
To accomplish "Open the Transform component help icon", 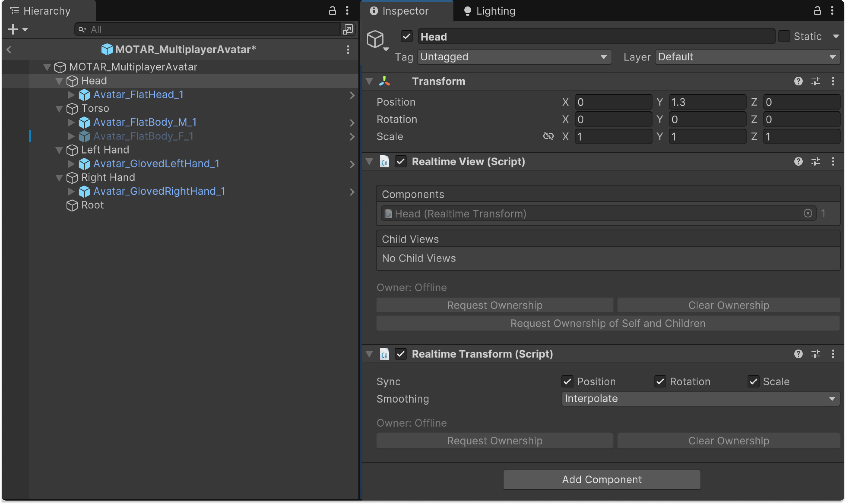I will tap(798, 81).
